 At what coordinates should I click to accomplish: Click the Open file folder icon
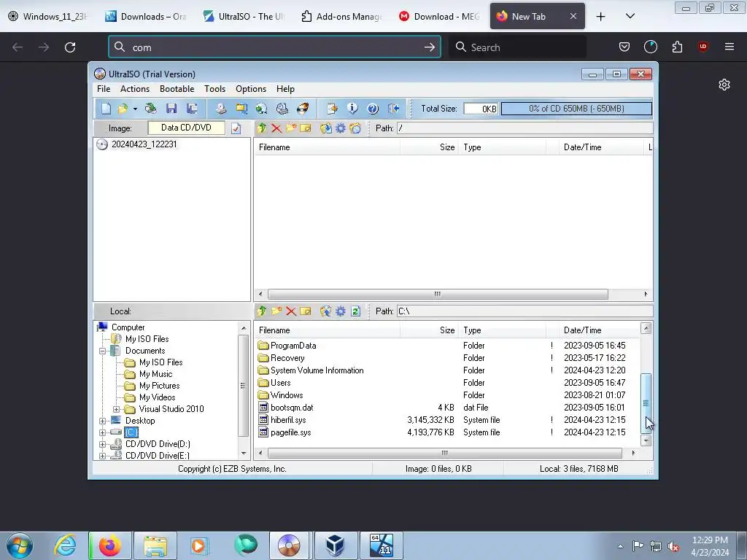[123, 109]
